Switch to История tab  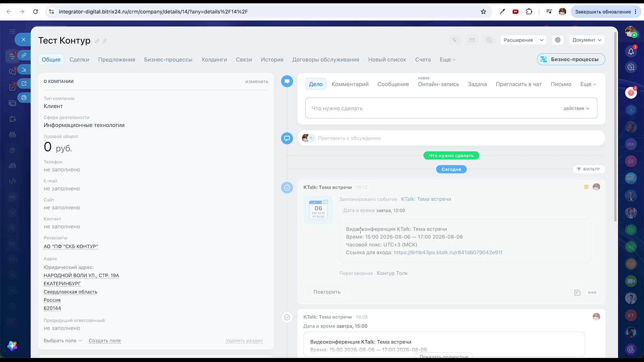pos(272,60)
